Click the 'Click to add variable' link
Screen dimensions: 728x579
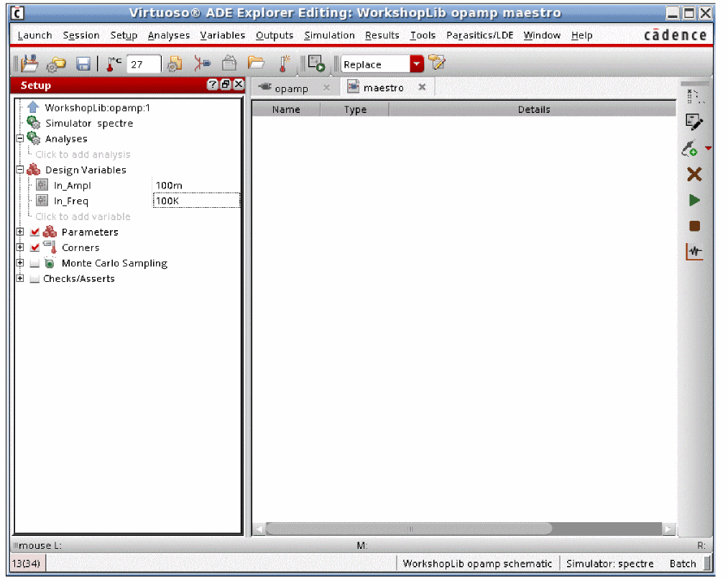pos(83,216)
